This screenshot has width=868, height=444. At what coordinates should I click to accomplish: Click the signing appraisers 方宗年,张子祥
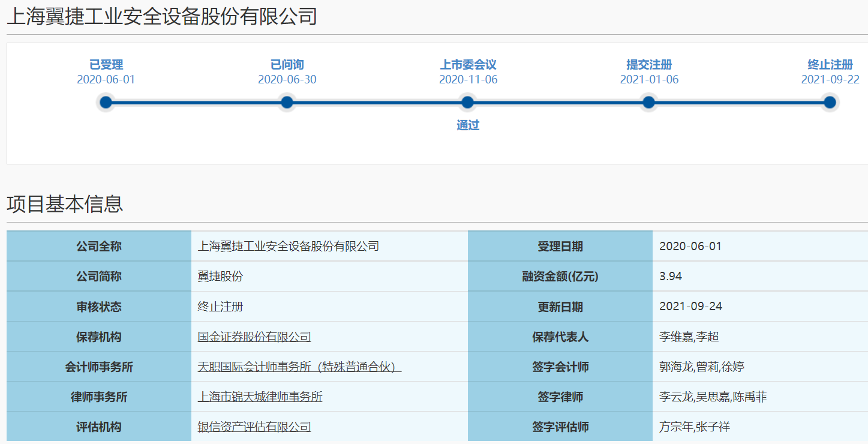pyautogui.click(x=695, y=427)
